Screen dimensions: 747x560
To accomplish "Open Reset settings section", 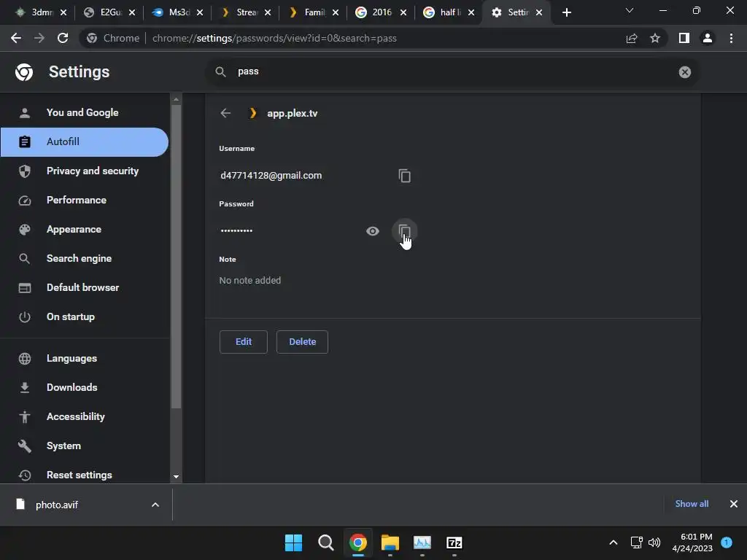I will 85,475.
